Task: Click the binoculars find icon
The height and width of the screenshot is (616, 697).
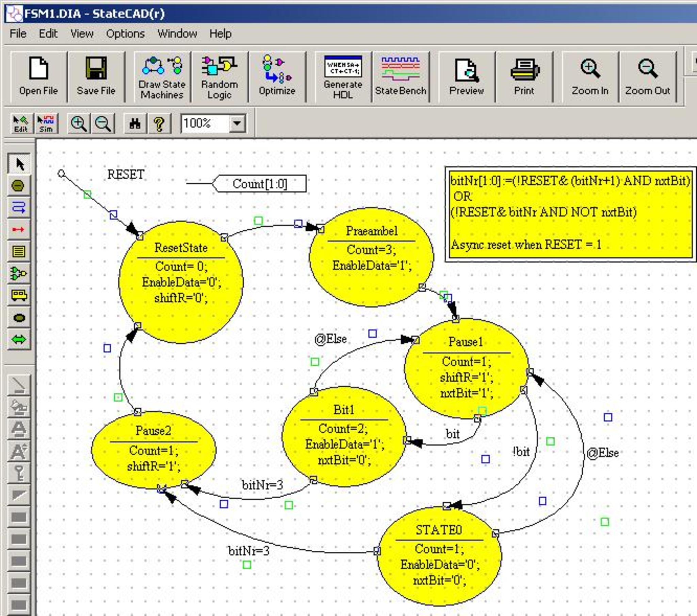Action: tap(135, 123)
